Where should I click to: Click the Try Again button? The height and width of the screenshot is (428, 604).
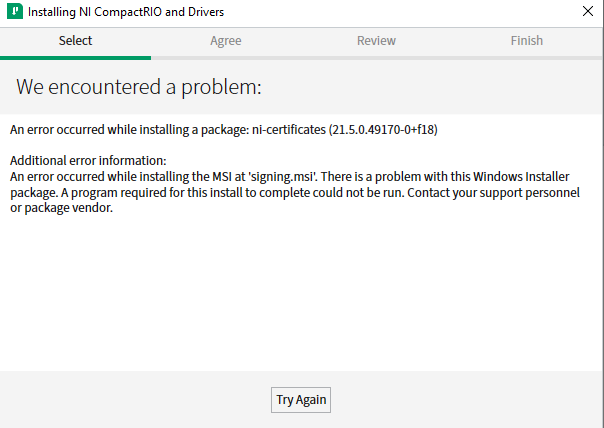300,400
